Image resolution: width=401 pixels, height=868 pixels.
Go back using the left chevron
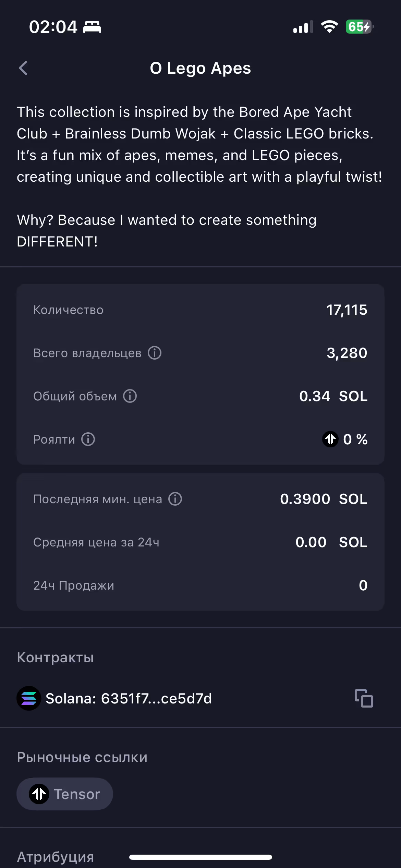23,68
